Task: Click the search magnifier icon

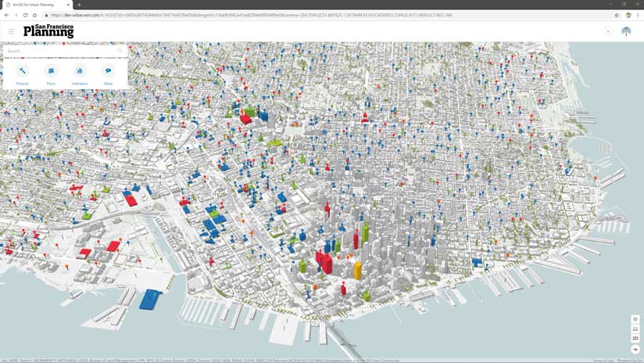Action: 120,51
